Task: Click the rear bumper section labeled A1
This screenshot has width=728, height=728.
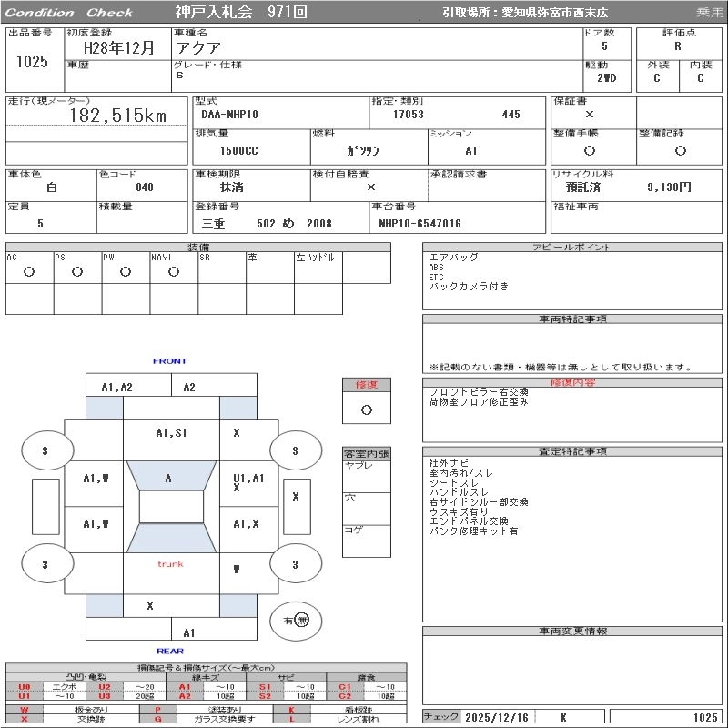Action: pos(189,632)
